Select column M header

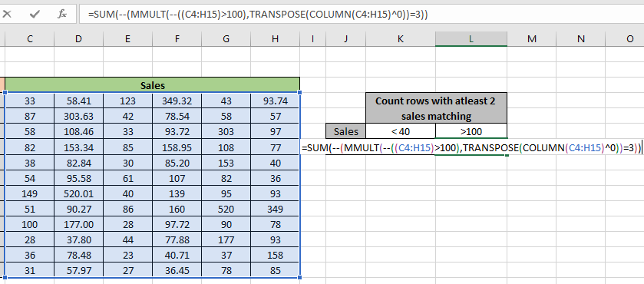coord(531,39)
